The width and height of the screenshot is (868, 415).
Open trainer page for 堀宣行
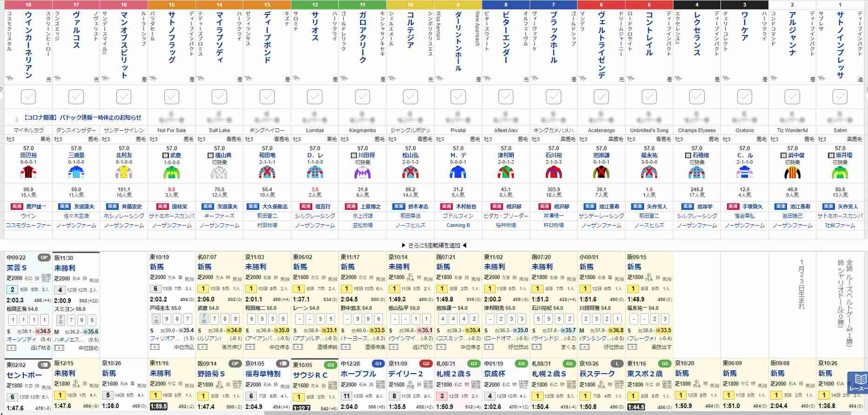pyautogui.click(x=323, y=207)
